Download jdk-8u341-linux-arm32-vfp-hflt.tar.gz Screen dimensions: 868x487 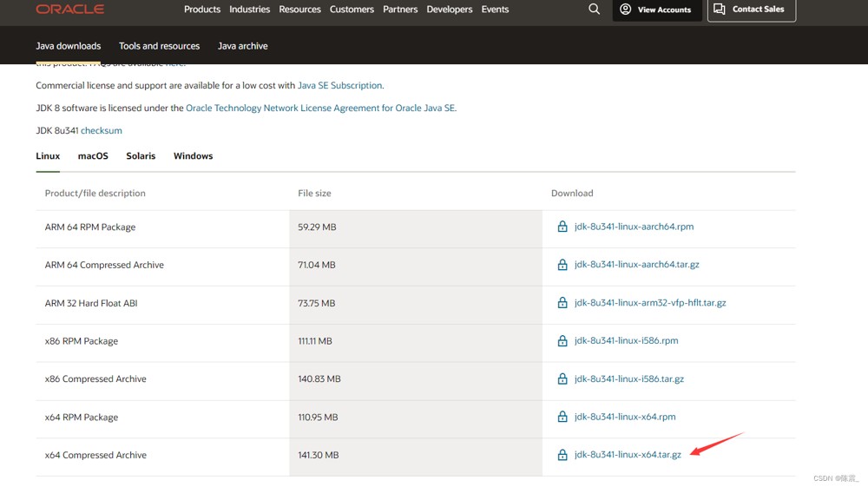coord(650,303)
